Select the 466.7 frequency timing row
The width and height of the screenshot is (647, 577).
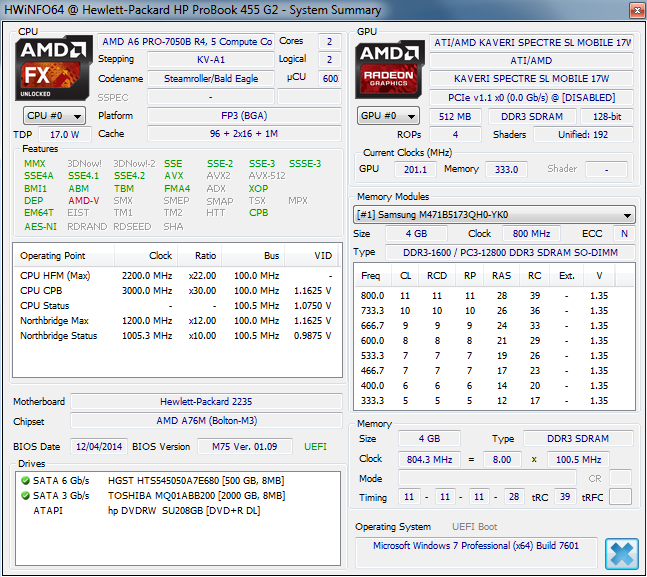click(x=494, y=371)
